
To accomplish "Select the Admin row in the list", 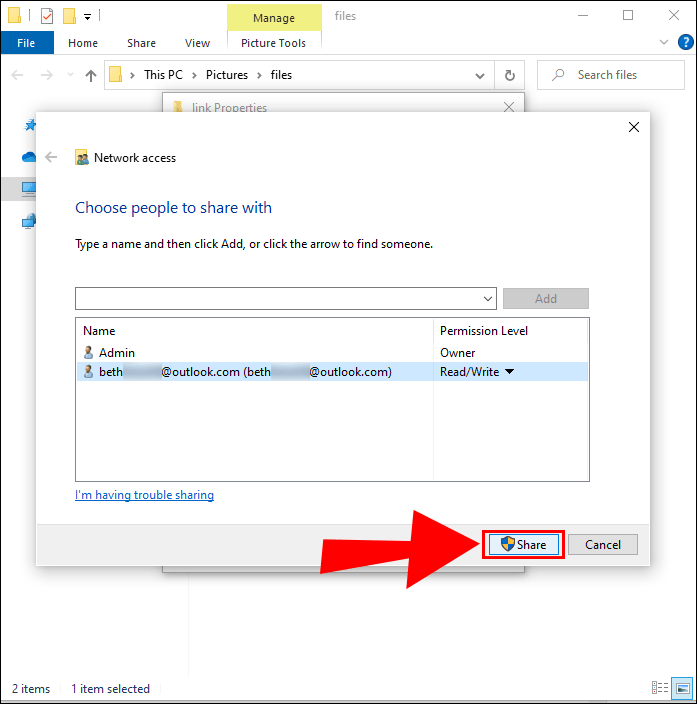I will [x=332, y=352].
